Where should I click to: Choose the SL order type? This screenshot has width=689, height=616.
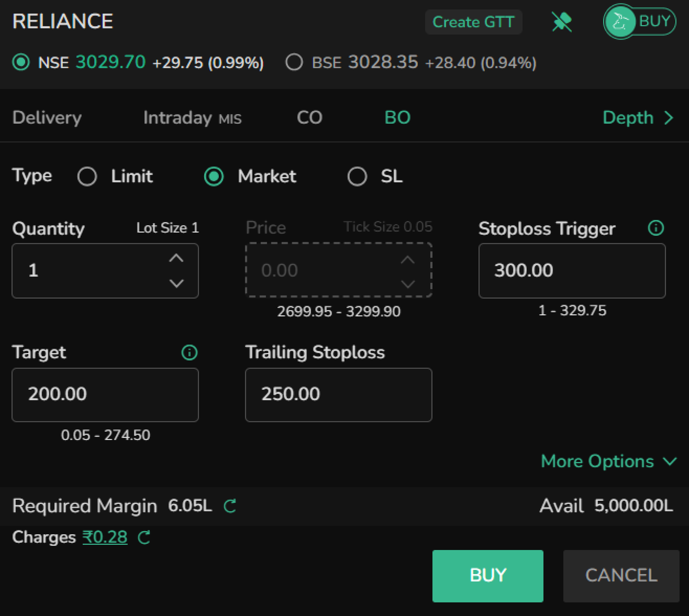[x=357, y=176]
